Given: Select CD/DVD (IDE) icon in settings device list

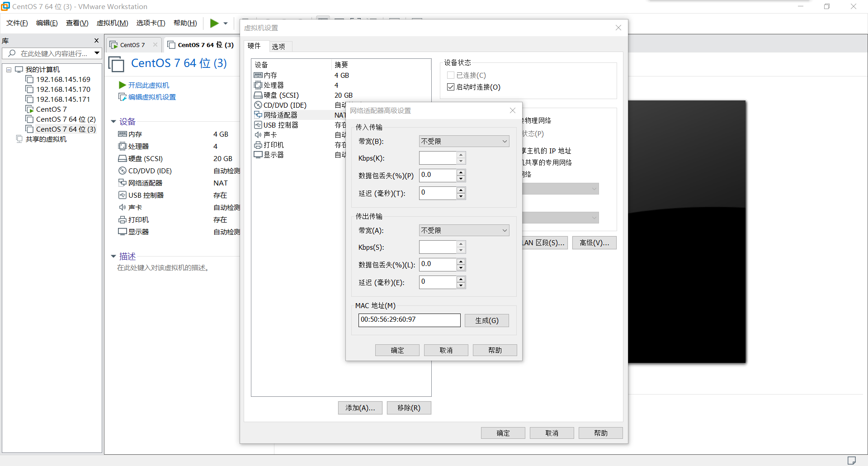Looking at the screenshot, I should tap(258, 105).
